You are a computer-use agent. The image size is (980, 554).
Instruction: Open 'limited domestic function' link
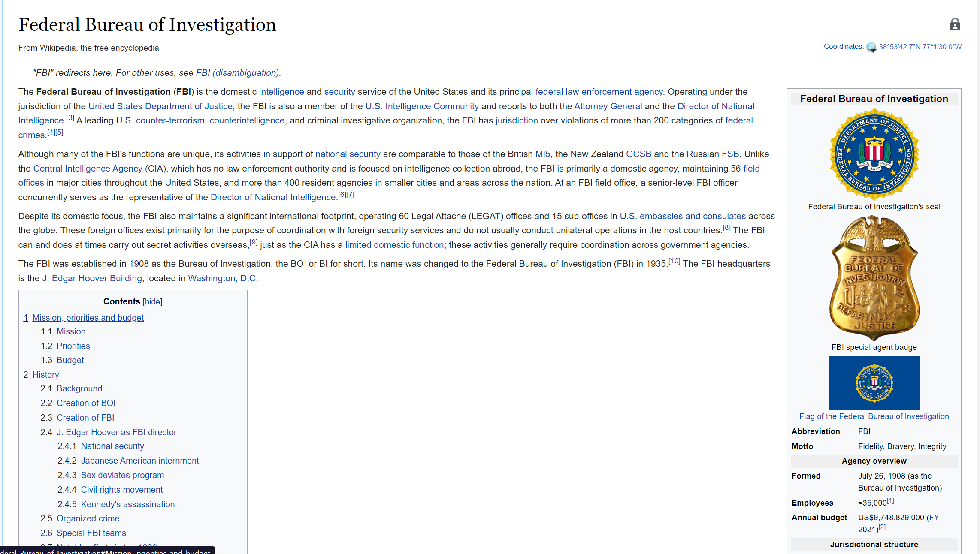pyautogui.click(x=394, y=245)
